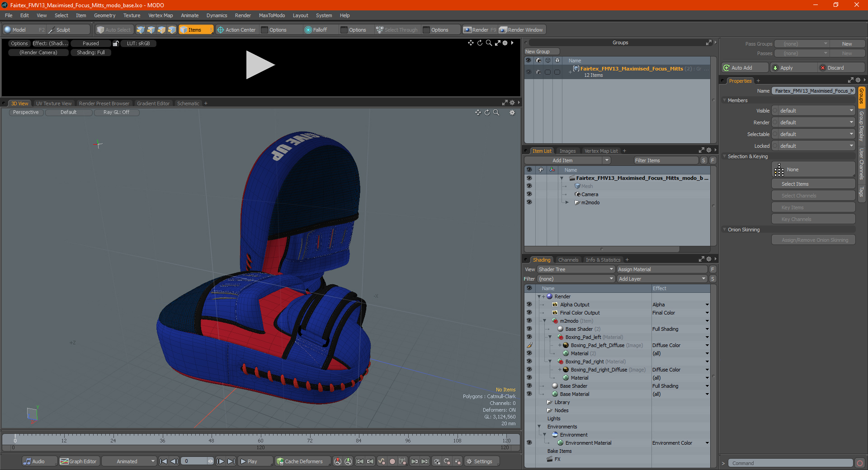Unlock the render preview lock icon
The width and height of the screenshot is (868, 470).
pos(116,43)
